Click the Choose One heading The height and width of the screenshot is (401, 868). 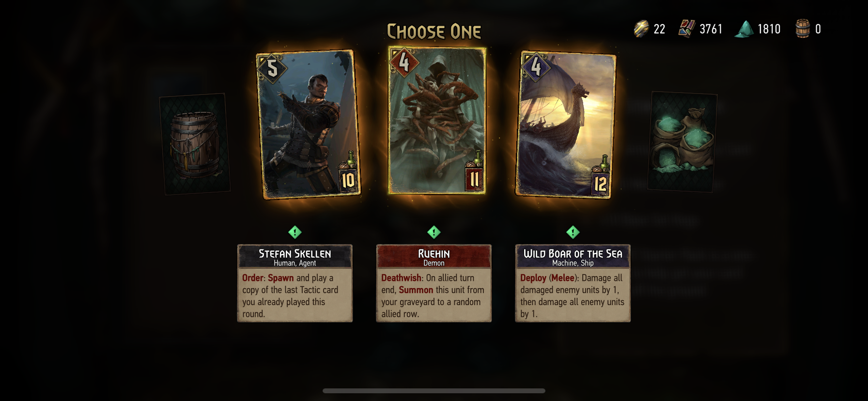coord(434,32)
